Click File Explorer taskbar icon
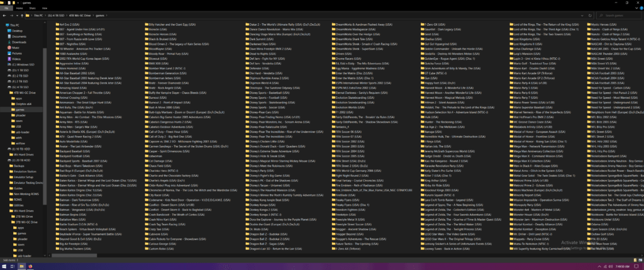 point(22,267)
